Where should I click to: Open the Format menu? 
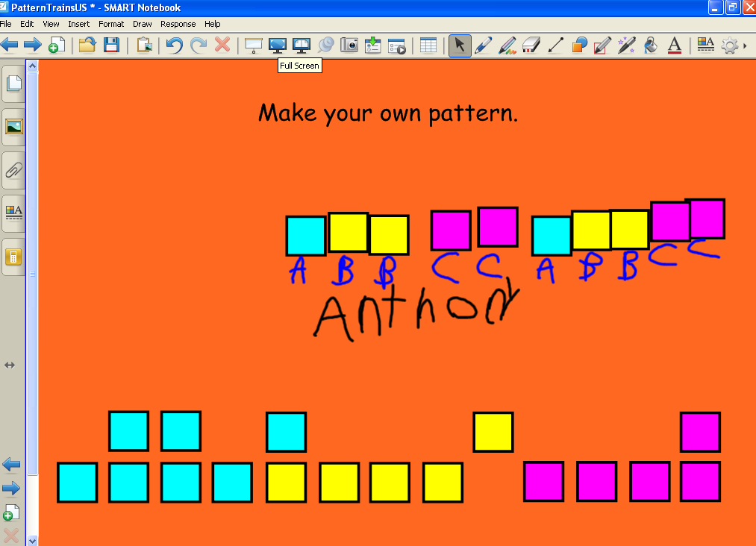(x=111, y=24)
